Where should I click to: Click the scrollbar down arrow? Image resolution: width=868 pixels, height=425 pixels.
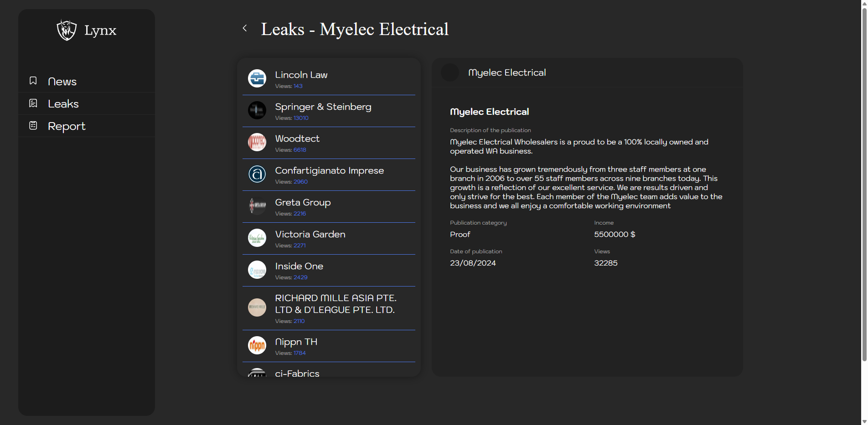(864, 421)
